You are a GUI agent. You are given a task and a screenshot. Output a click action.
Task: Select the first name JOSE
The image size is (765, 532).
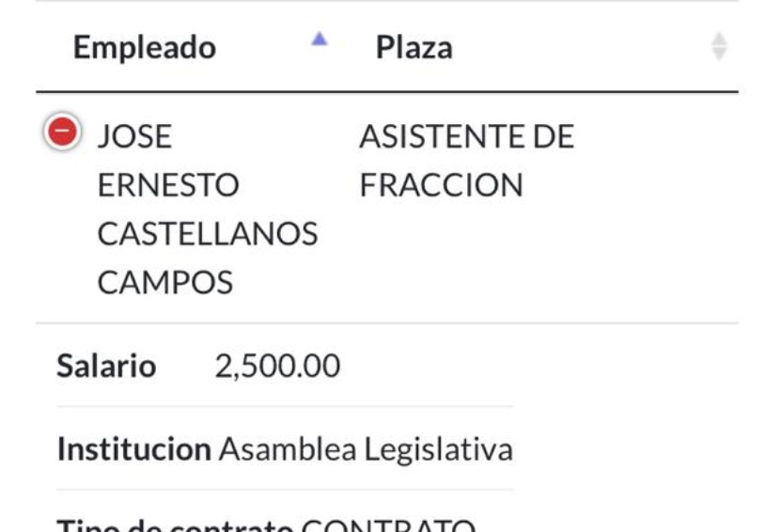pos(134,136)
